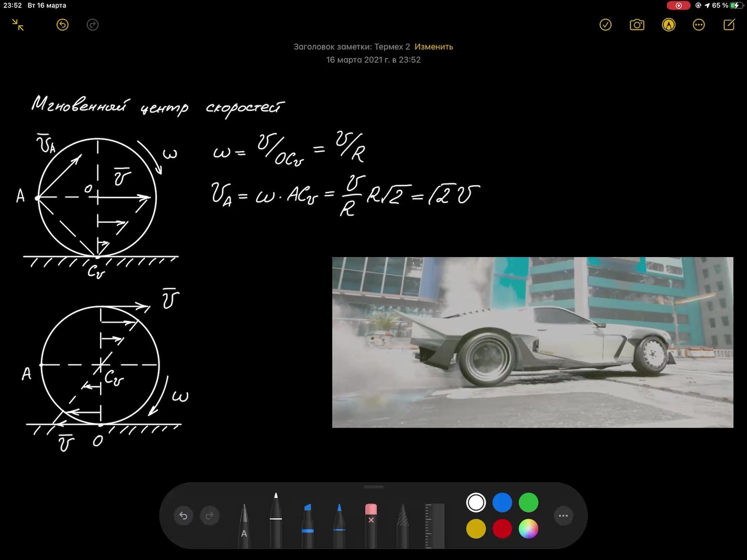
Task: Toggle the markup pen mode icon
Action: [x=668, y=25]
